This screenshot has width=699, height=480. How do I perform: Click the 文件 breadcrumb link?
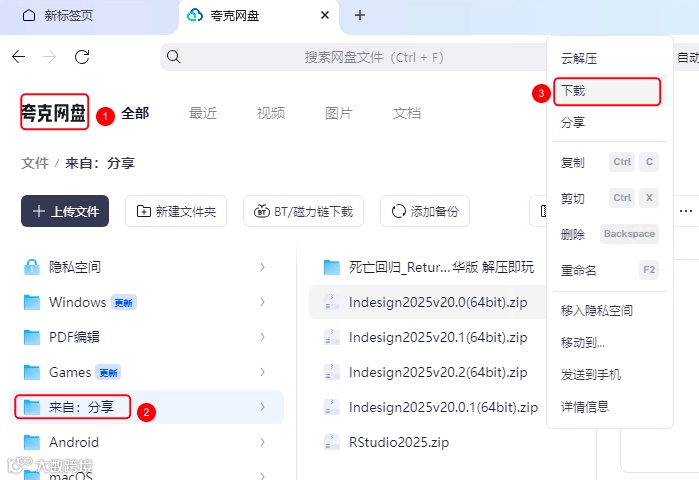[35, 163]
